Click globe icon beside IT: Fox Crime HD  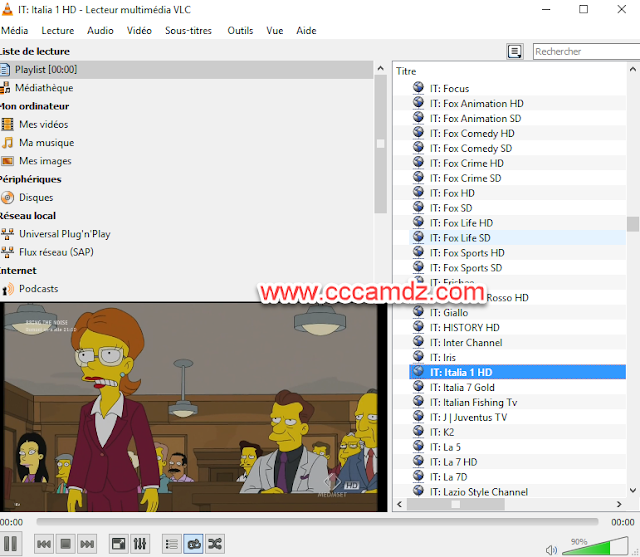click(x=418, y=162)
